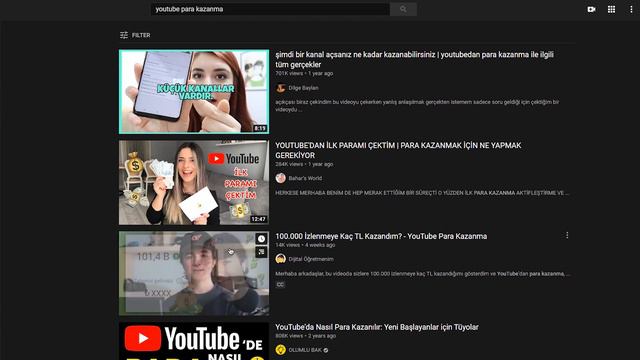Click the CC closed captions badge

tap(280, 284)
